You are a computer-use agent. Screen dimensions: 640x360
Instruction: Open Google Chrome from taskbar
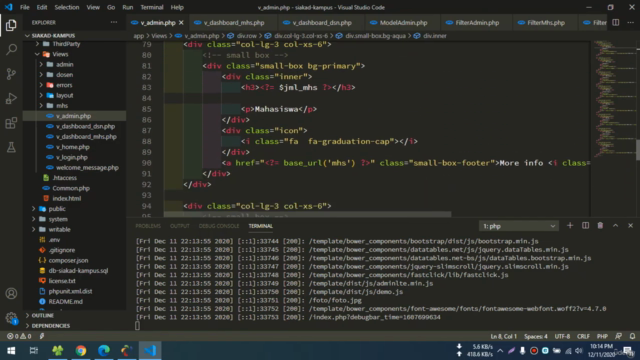pyautogui.click(x=81, y=351)
